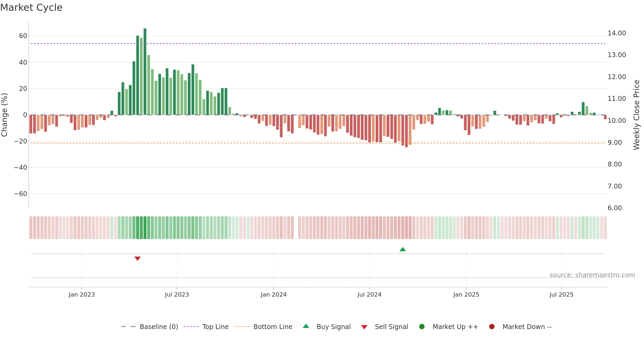Click the Change (%) axis title
This screenshot has height=362, width=644.
4,115
